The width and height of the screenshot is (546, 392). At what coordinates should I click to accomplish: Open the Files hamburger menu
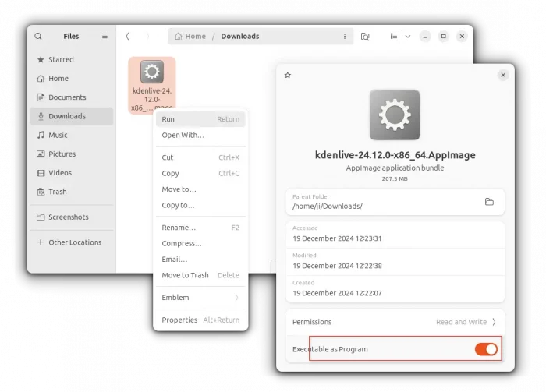(105, 36)
